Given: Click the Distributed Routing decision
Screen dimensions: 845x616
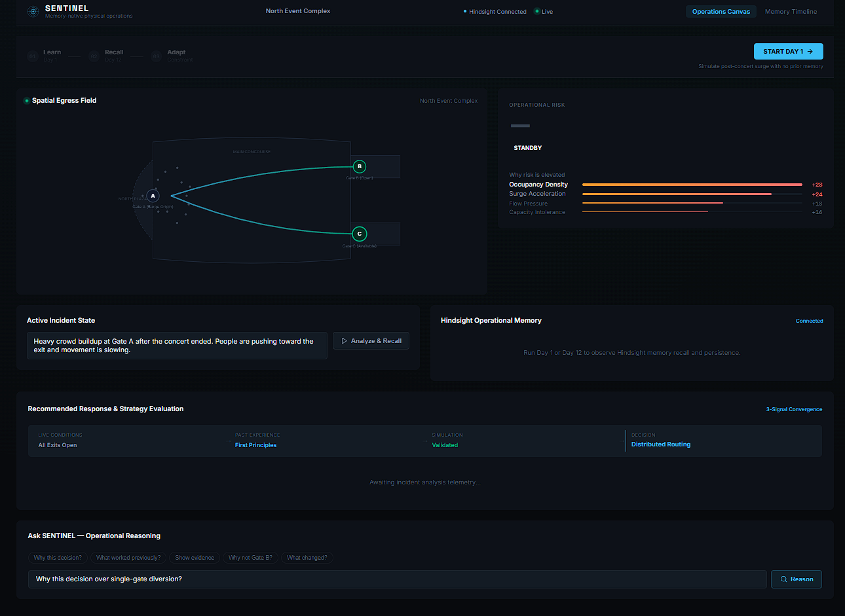Looking at the screenshot, I should 661,444.
